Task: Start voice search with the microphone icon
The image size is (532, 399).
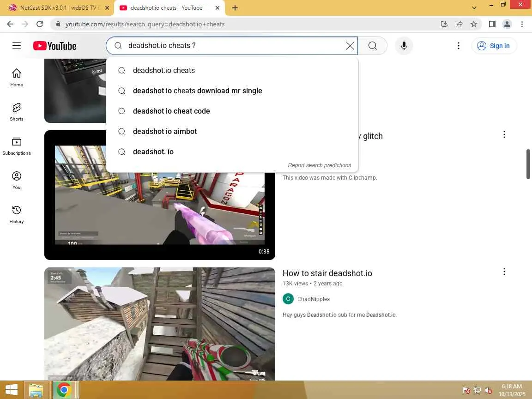Action: 404,46
